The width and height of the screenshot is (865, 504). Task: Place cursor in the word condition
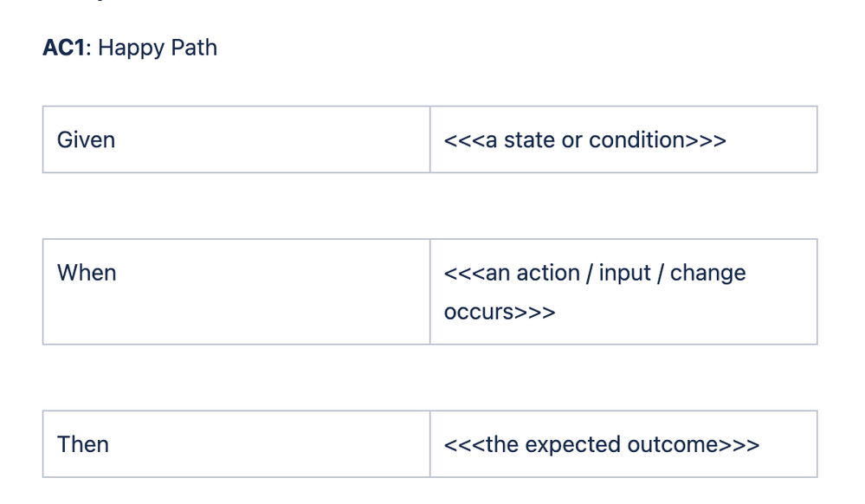click(x=637, y=139)
